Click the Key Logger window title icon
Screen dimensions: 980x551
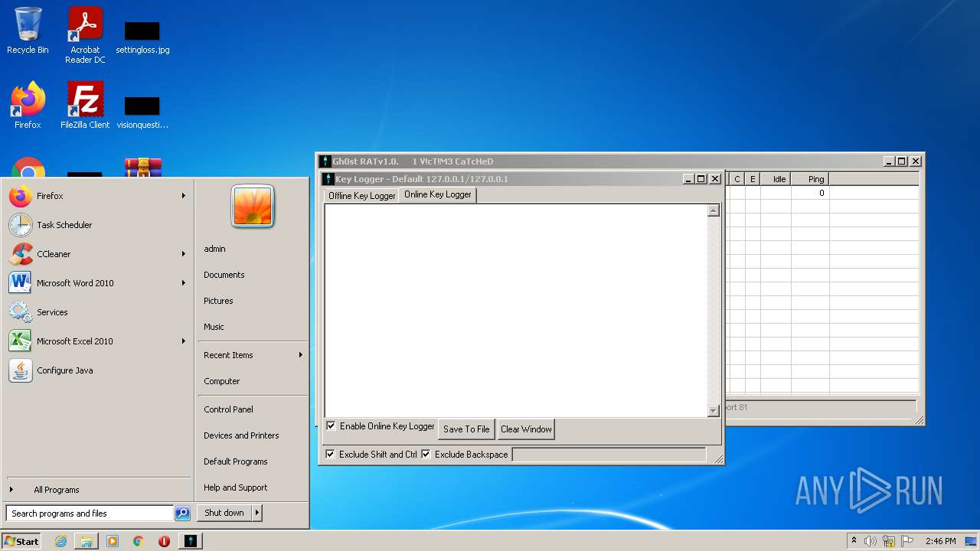(328, 179)
